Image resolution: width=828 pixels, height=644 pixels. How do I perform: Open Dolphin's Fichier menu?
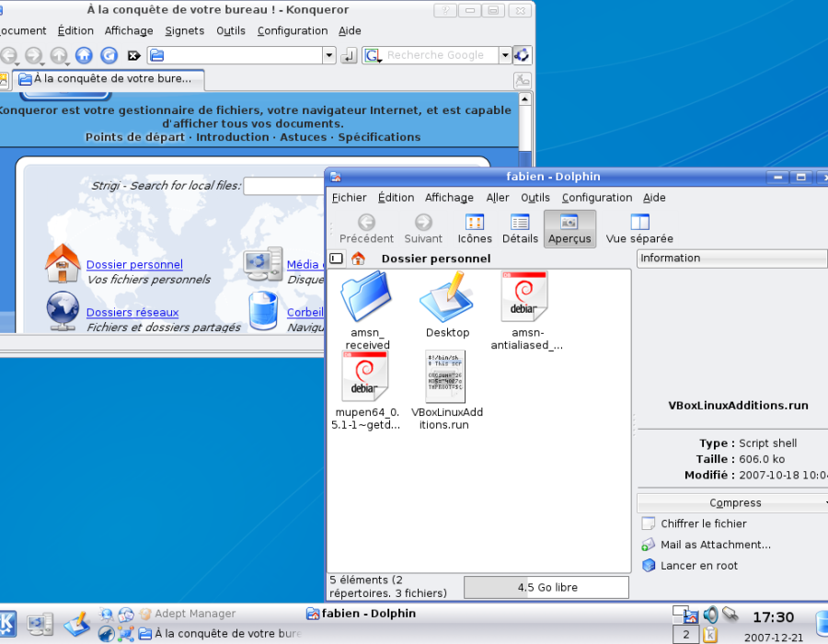(x=349, y=198)
